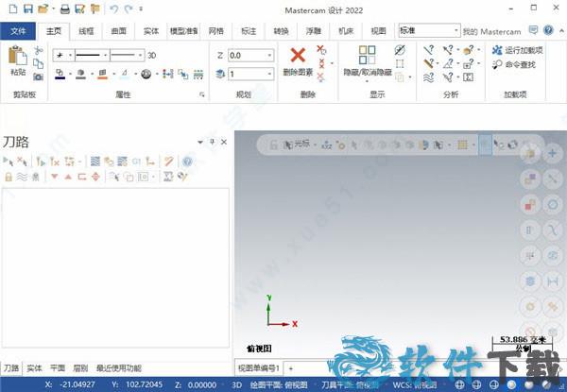Open the 文件 file menu
Image resolution: width=567 pixels, height=392 pixels.
pyautogui.click(x=19, y=31)
